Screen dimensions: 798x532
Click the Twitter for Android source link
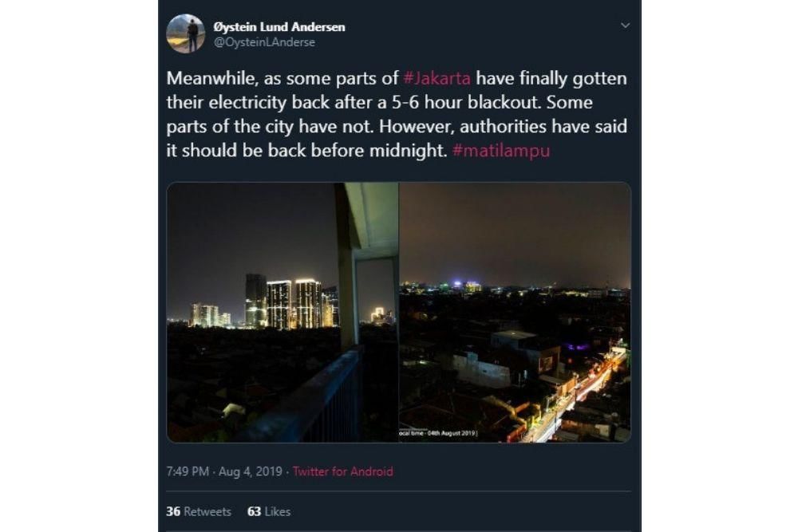pos(343,471)
